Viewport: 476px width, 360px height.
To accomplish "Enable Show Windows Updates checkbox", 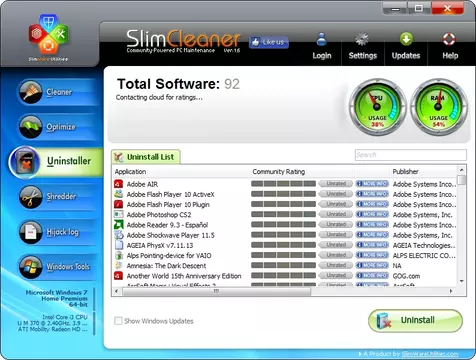I will [118, 321].
